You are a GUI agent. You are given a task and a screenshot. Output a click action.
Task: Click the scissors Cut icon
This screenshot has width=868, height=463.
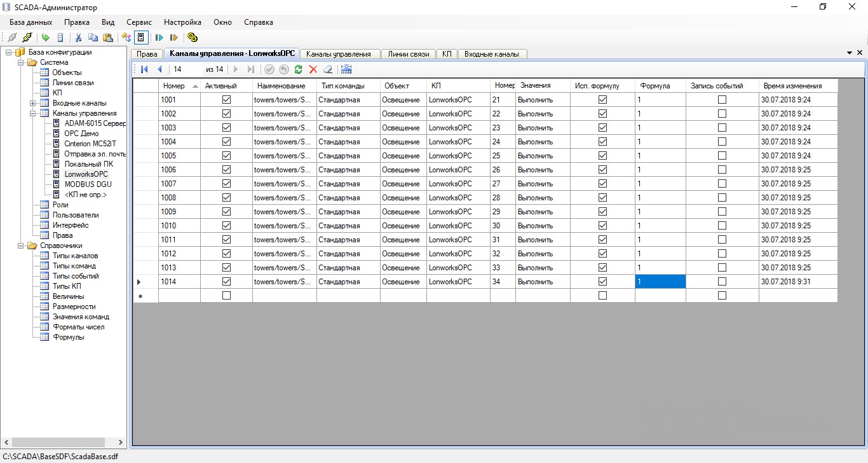click(79, 38)
